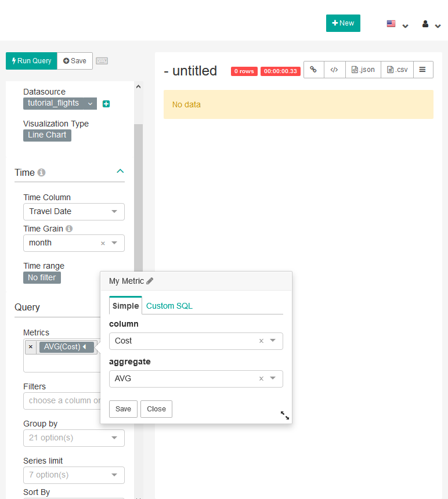The height and width of the screenshot is (499, 448).
Task: Open the language flag dropdown
Action: [x=398, y=24]
